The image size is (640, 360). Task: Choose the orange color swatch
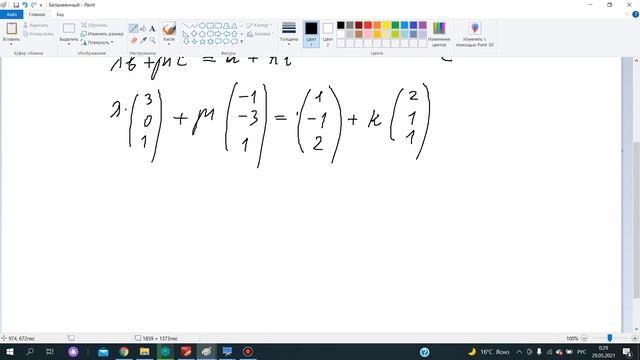[x=377, y=25]
